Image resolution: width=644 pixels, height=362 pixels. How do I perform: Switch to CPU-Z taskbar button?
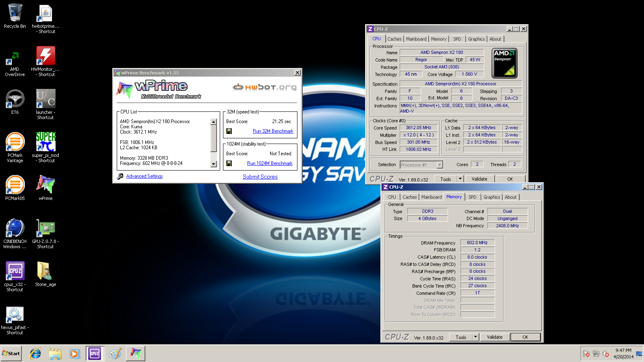[x=95, y=354]
